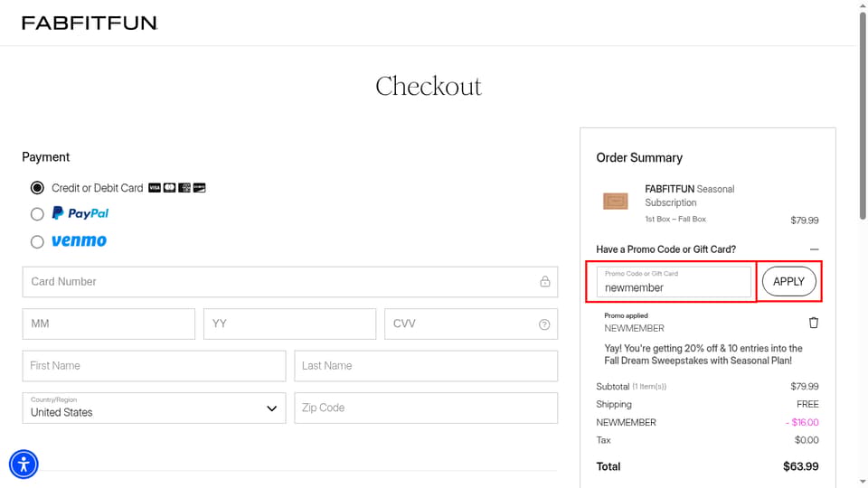Click the FABFITFUN logo

tap(90, 23)
